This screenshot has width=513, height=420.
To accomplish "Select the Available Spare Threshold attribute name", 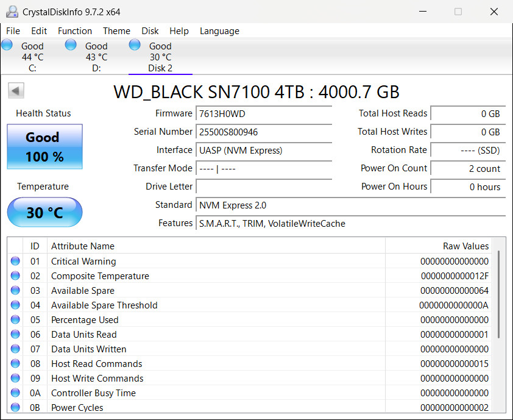I will tap(104, 305).
